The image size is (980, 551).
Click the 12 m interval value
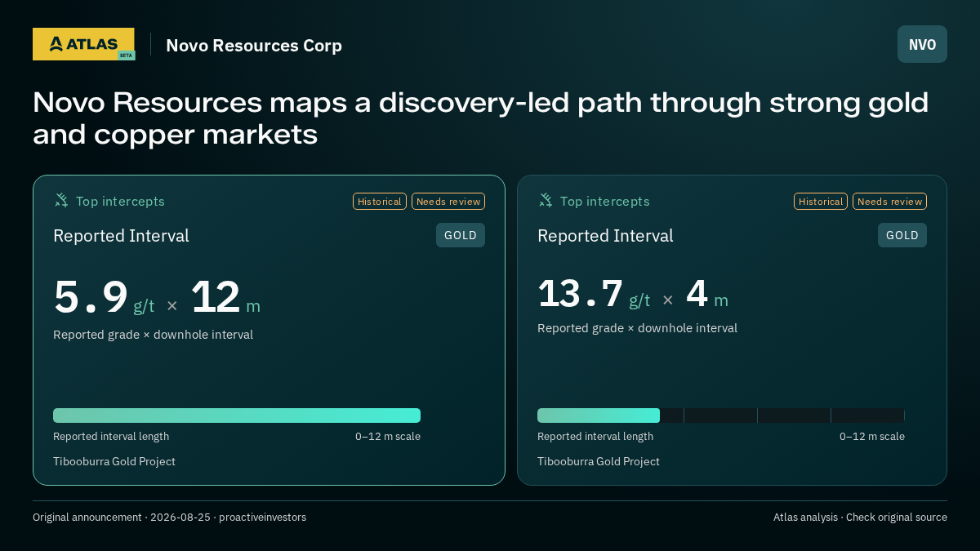click(x=225, y=297)
